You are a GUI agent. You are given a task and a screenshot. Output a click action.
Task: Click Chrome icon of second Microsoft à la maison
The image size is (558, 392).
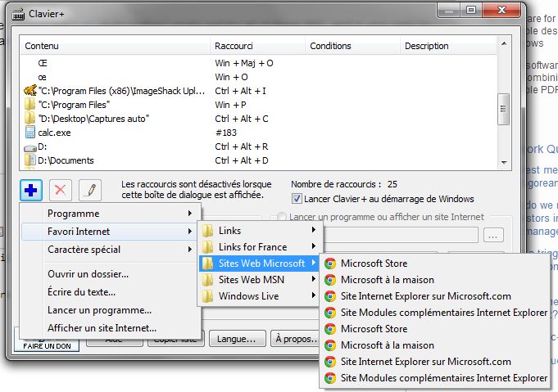[x=330, y=345]
